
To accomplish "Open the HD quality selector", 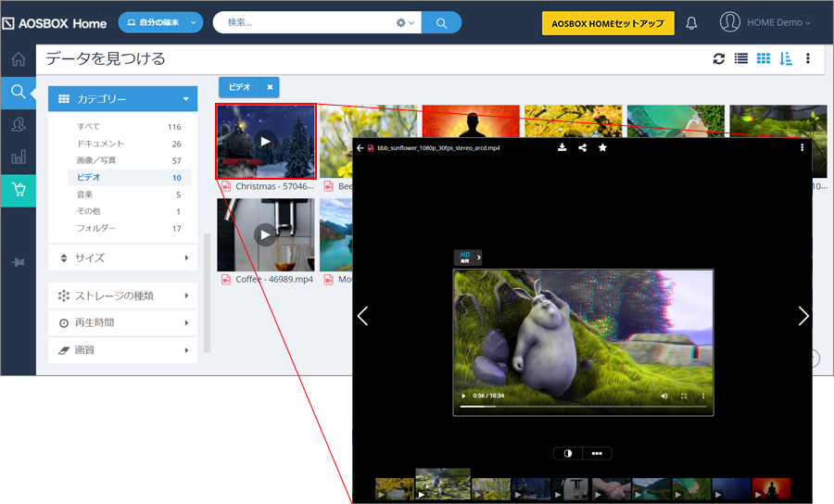I will tap(468, 258).
